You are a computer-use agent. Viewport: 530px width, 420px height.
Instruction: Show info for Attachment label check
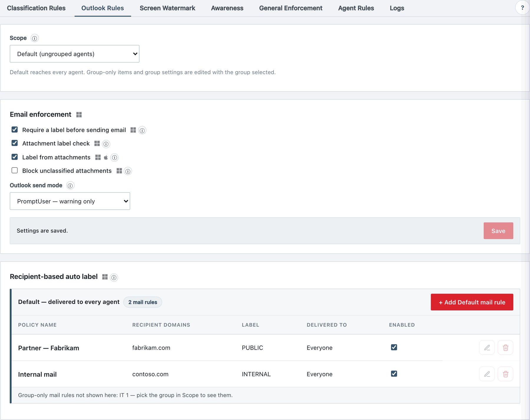click(x=106, y=144)
